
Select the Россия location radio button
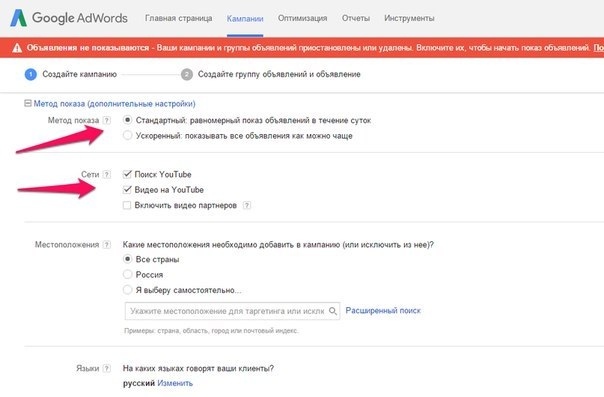point(128,275)
